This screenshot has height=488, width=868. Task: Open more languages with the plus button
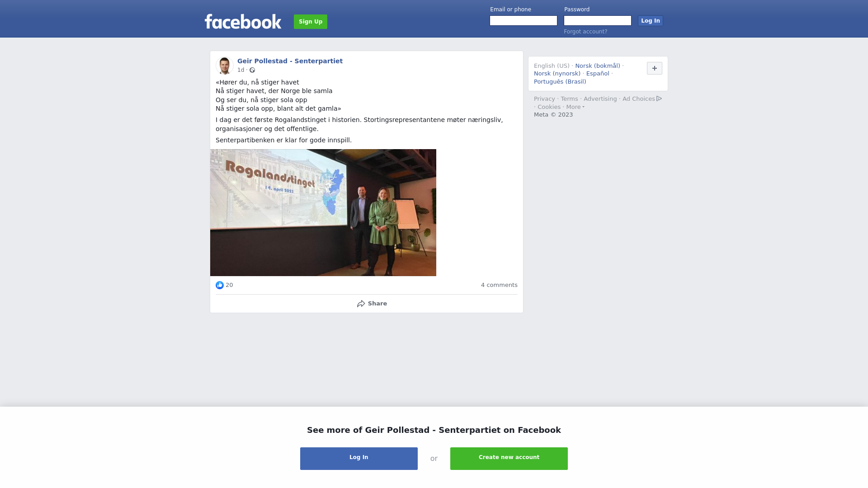point(654,68)
